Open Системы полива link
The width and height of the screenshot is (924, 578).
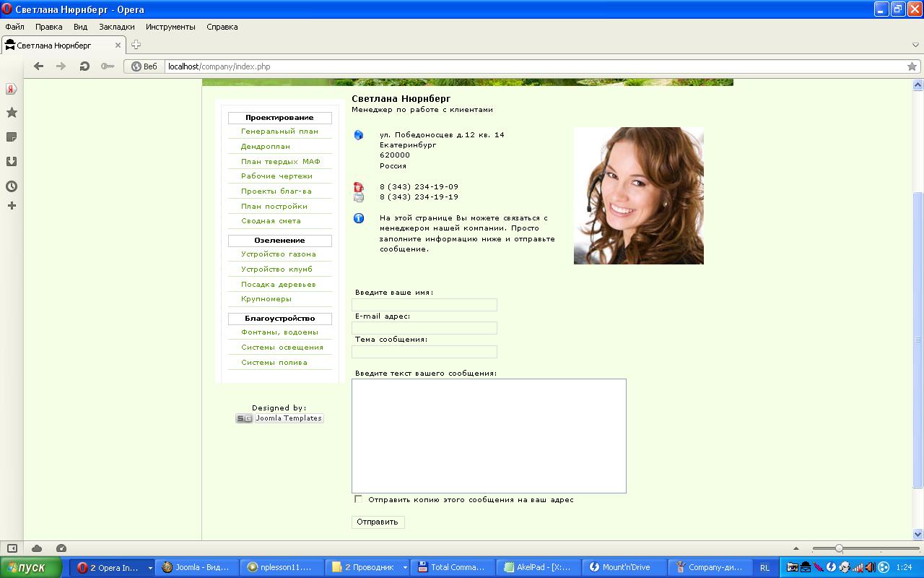pos(274,363)
